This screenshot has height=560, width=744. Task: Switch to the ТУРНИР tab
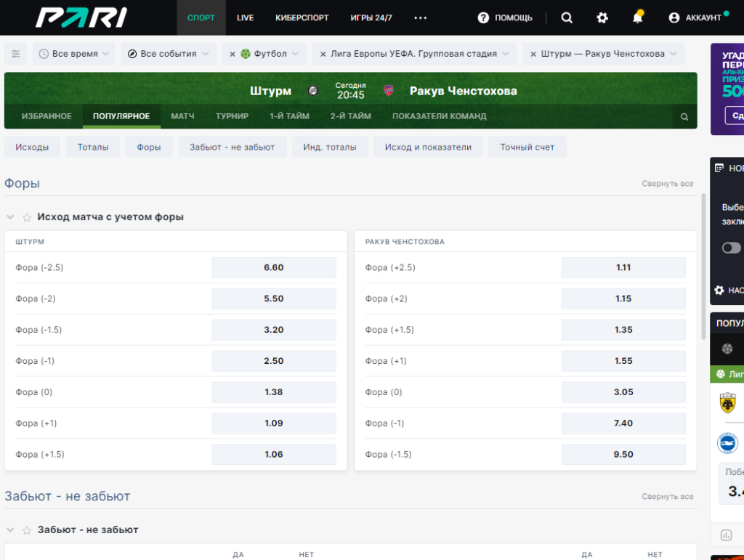[232, 116]
